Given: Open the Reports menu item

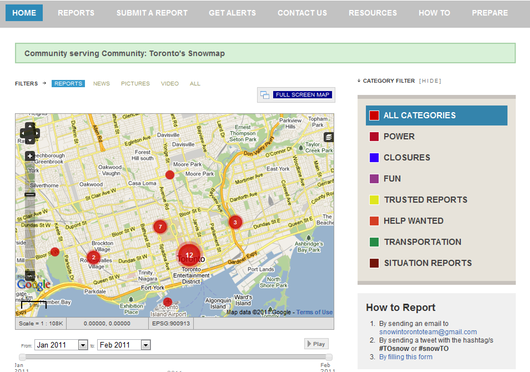Looking at the screenshot, I should tap(76, 13).
